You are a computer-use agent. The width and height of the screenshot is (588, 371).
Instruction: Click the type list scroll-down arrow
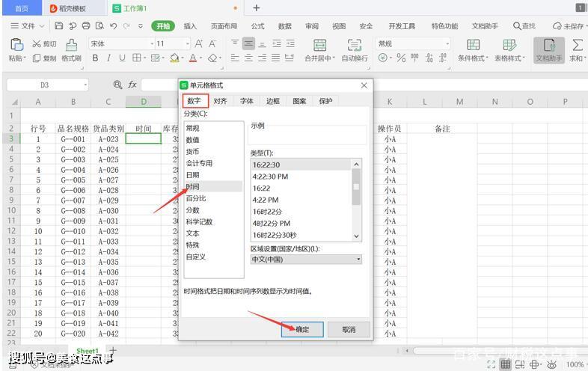tap(356, 236)
